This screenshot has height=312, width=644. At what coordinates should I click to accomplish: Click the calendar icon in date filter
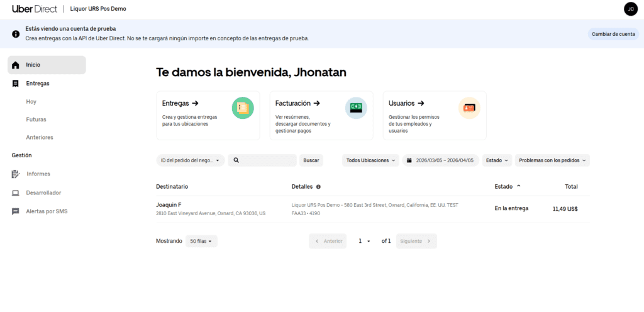pos(409,160)
